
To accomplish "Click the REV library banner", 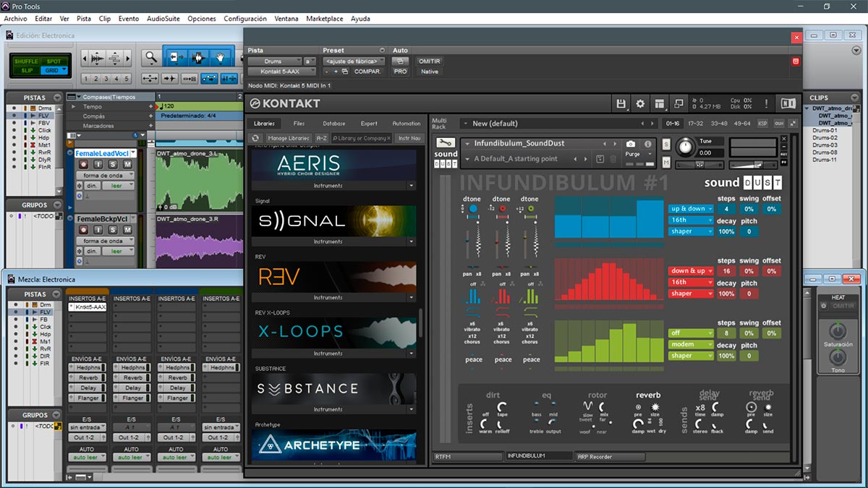I will 334,277.
